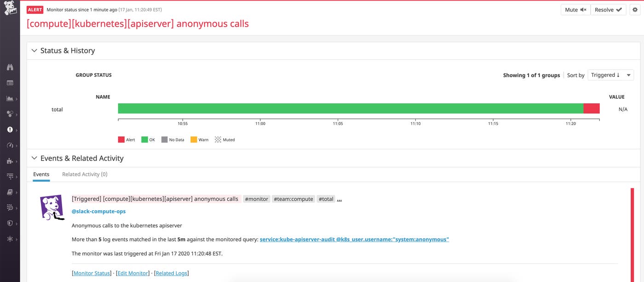
Task: Open the Logs book icon in sidebar
Action: pos(10,192)
